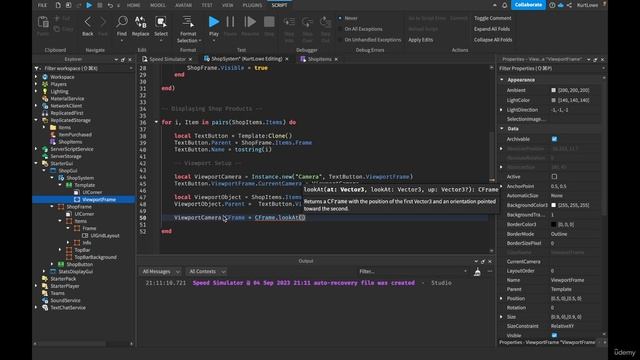Screen dimensions: 640x360
Task: Click the quick-access Play icon in title bar
Action: point(89,5)
